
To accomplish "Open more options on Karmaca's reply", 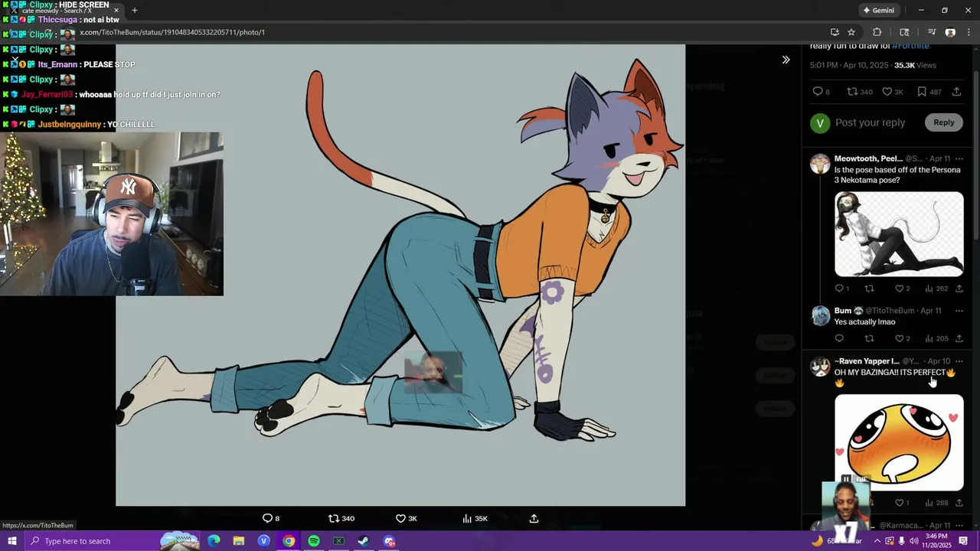I will [959, 526].
